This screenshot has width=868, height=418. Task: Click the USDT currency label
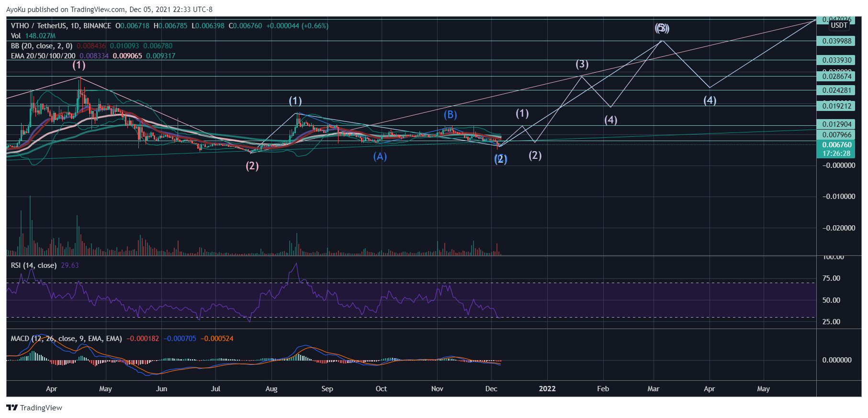tap(839, 25)
